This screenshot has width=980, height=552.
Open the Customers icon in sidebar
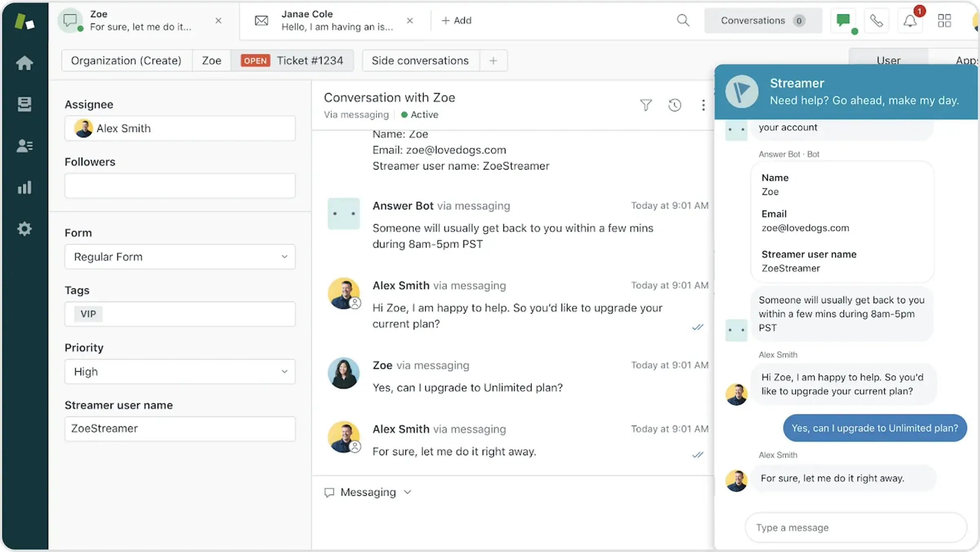tap(24, 146)
